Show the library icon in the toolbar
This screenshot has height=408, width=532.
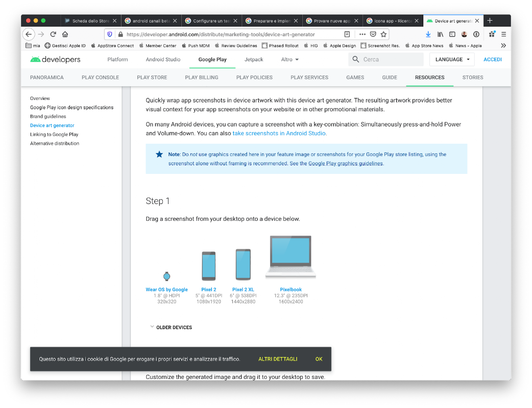click(441, 34)
